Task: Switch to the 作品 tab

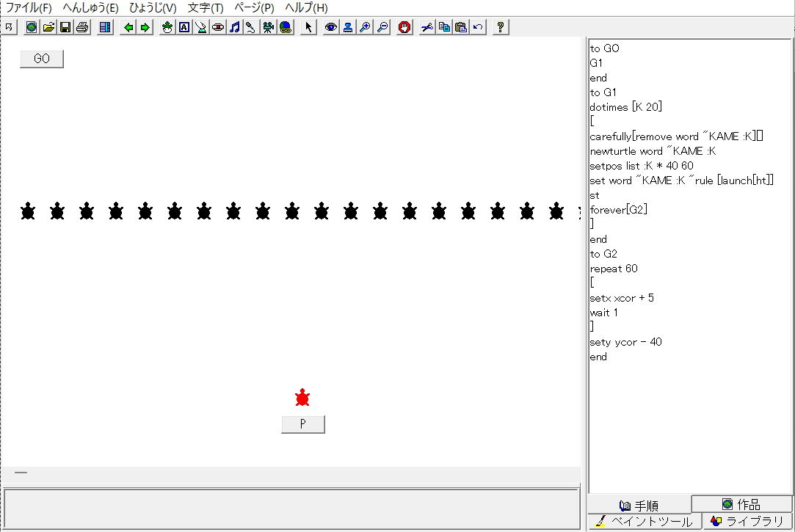Action: point(741,504)
